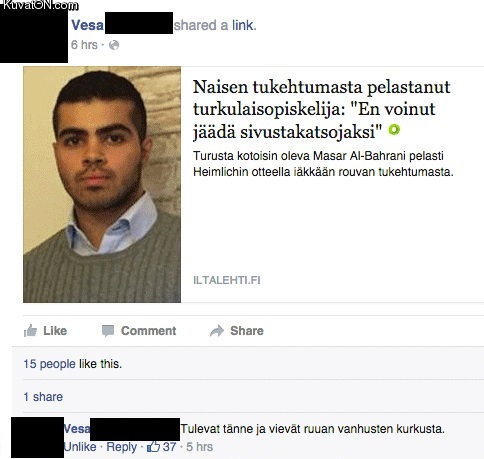Click the globe public-privacy icon
The width and height of the screenshot is (484, 459).
114,45
